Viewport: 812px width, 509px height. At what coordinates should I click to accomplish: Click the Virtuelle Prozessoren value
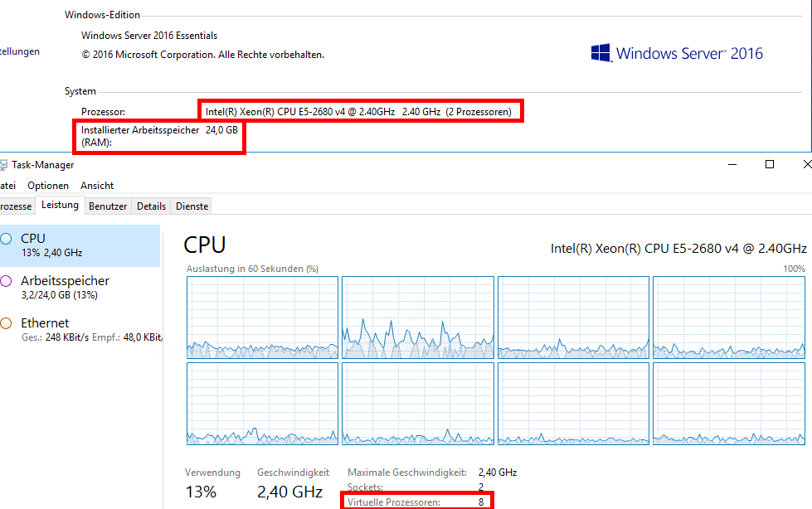480,502
